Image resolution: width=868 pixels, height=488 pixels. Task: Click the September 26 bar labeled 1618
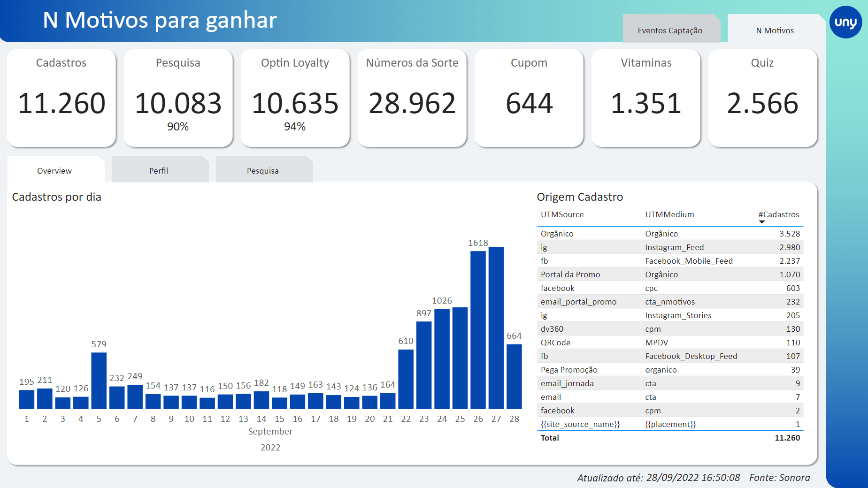point(478,330)
